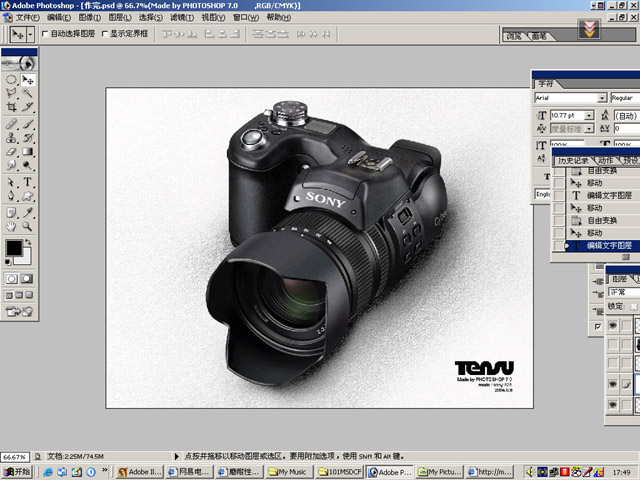
Task: Switch to the 动作 tab
Action: (606, 160)
